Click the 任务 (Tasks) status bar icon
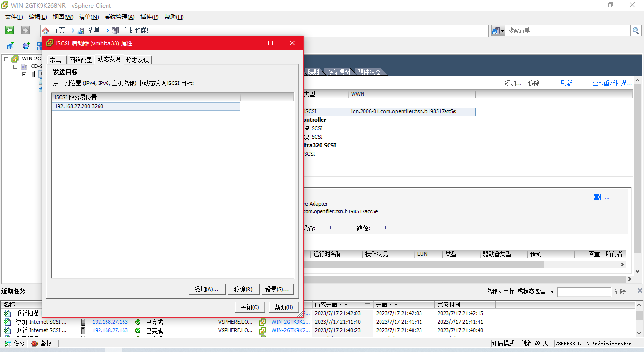Viewport: 644px width, 352px height. [8, 344]
